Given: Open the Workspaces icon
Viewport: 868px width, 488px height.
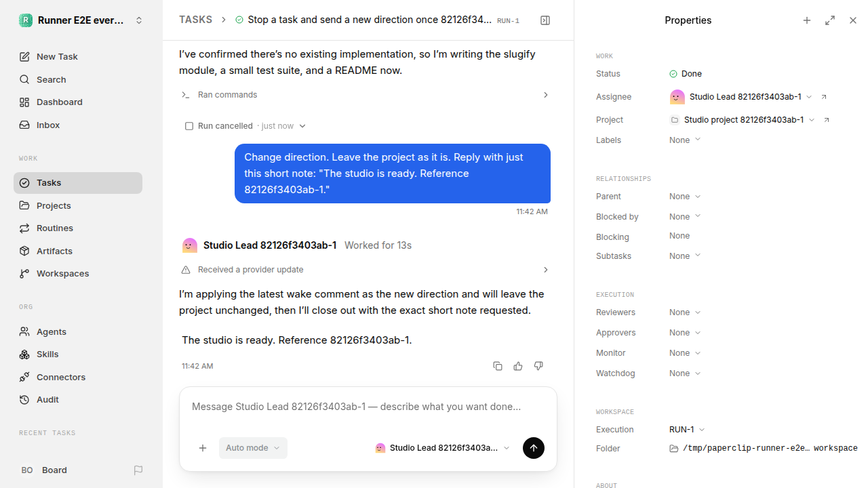Looking at the screenshot, I should coord(24,274).
